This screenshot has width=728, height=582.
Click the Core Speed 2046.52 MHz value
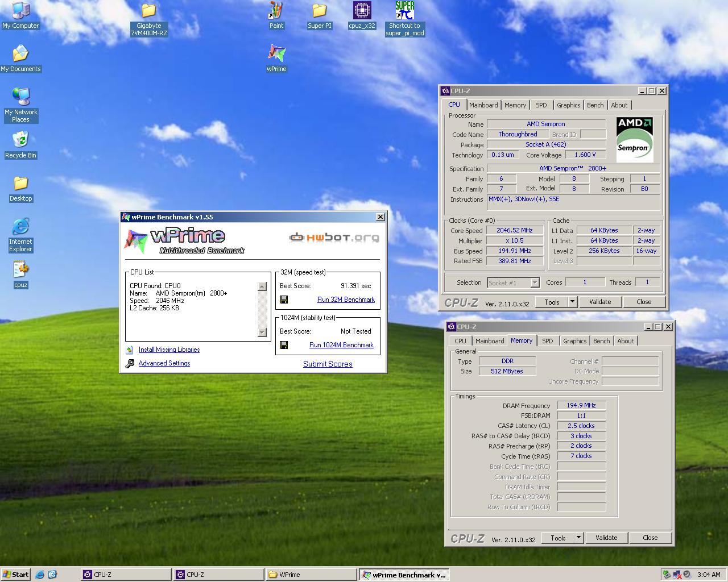pyautogui.click(x=514, y=231)
